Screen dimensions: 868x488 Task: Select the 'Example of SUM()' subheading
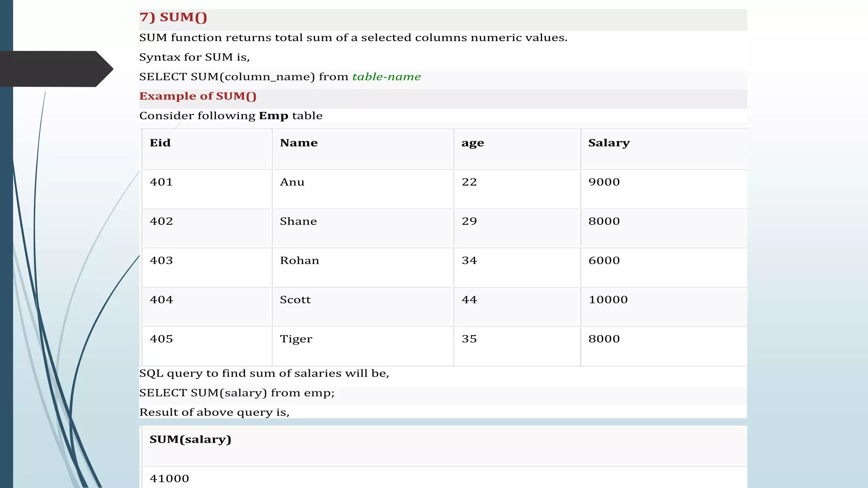(198, 96)
